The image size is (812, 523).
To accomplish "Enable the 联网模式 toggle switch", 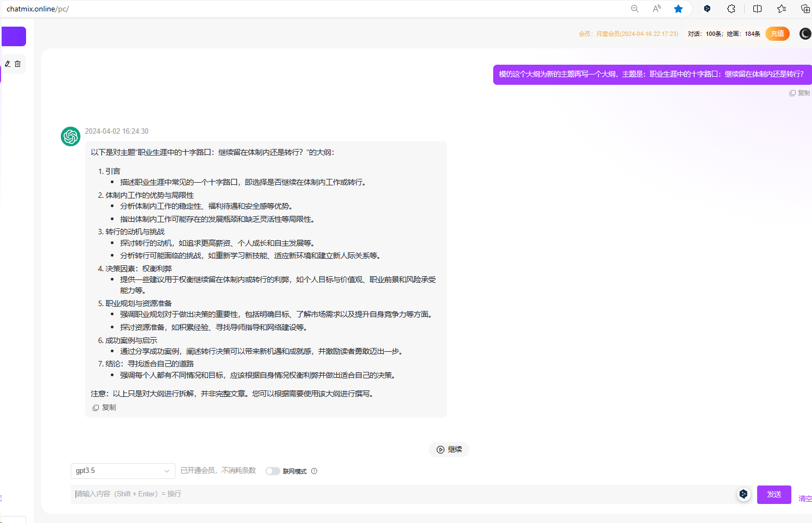I will pos(273,471).
